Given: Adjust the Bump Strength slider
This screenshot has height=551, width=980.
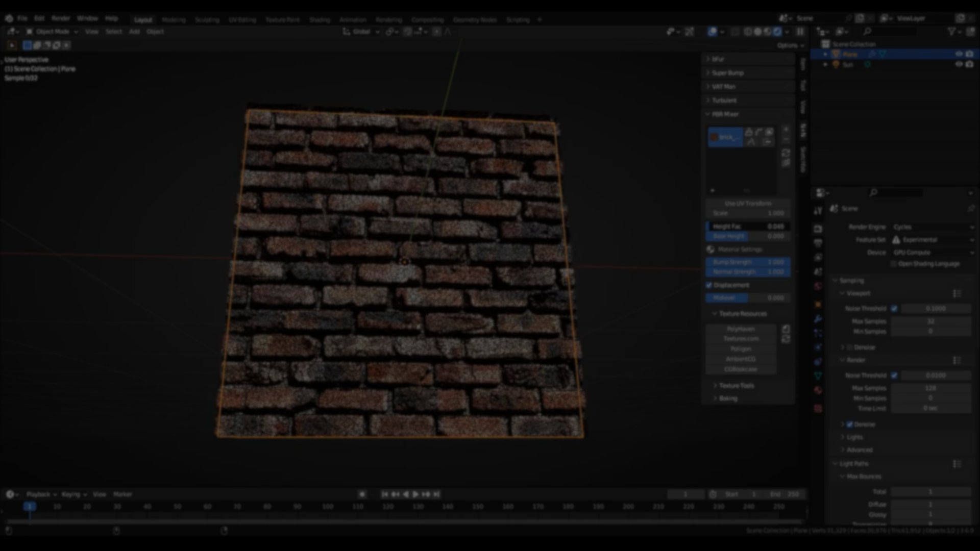Looking at the screenshot, I should 748,262.
